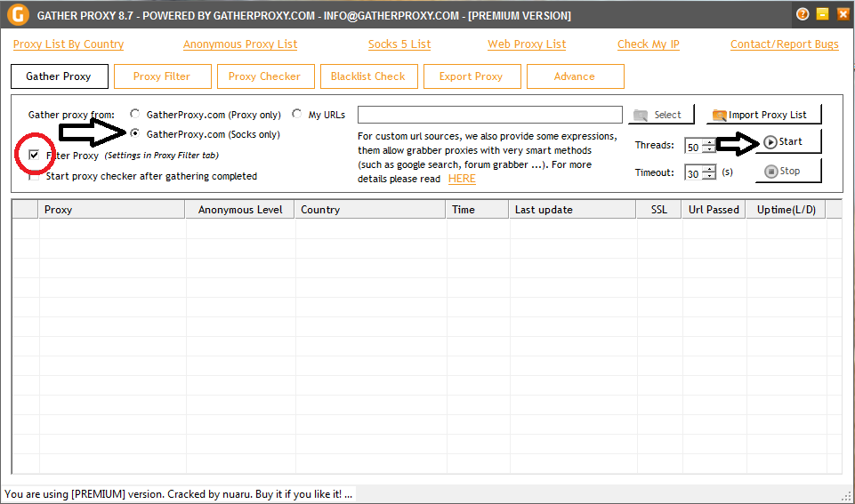Screen dimensions: 855x504
Task: Click the Timeout value field
Action: [693, 173]
